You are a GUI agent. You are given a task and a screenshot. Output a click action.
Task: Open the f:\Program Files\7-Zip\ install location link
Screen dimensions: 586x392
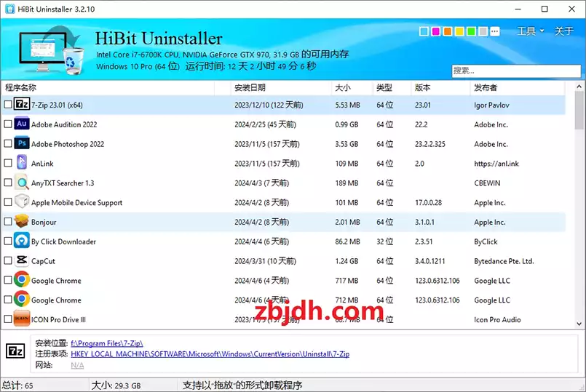point(107,343)
